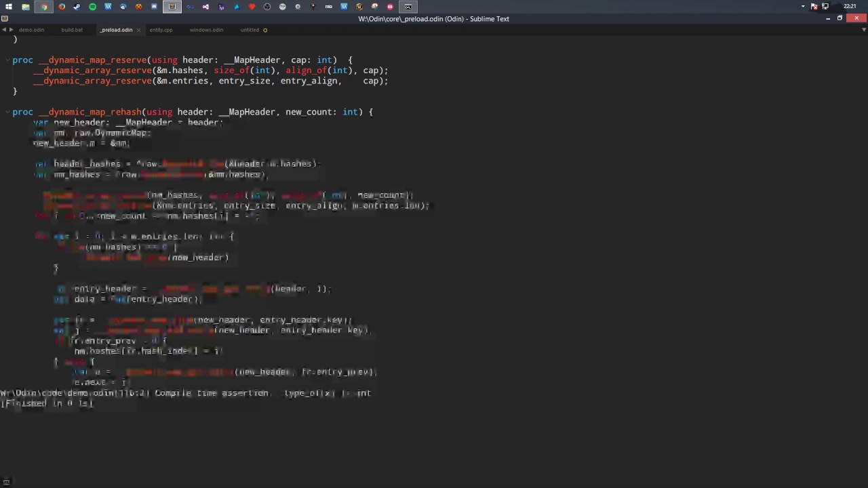Click the left tab scroll arrow
Screen dimensions: 868x488
[x=4, y=30]
